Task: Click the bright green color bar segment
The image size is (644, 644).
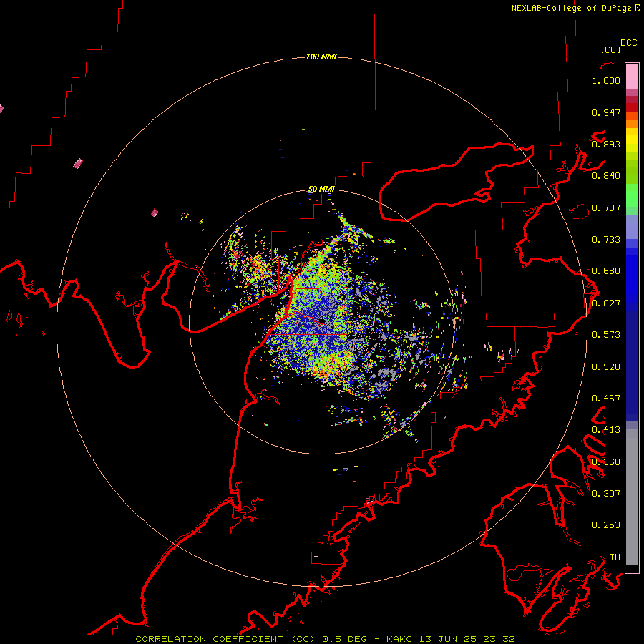Action: (632, 195)
